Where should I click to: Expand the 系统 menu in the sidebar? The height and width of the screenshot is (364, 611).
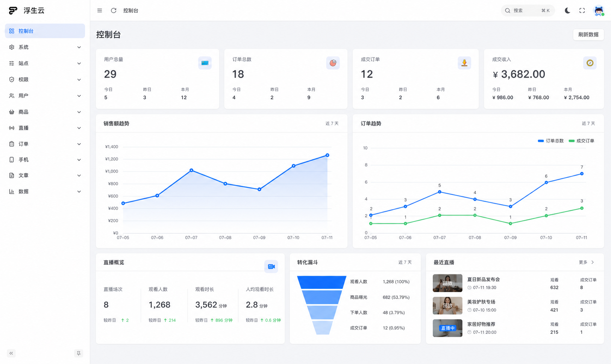click(x=45, y=47)
